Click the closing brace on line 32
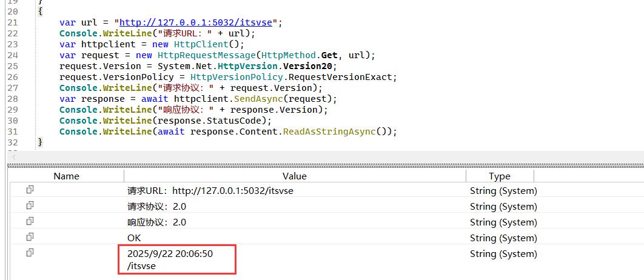The image size is (644, 280). 40,142
